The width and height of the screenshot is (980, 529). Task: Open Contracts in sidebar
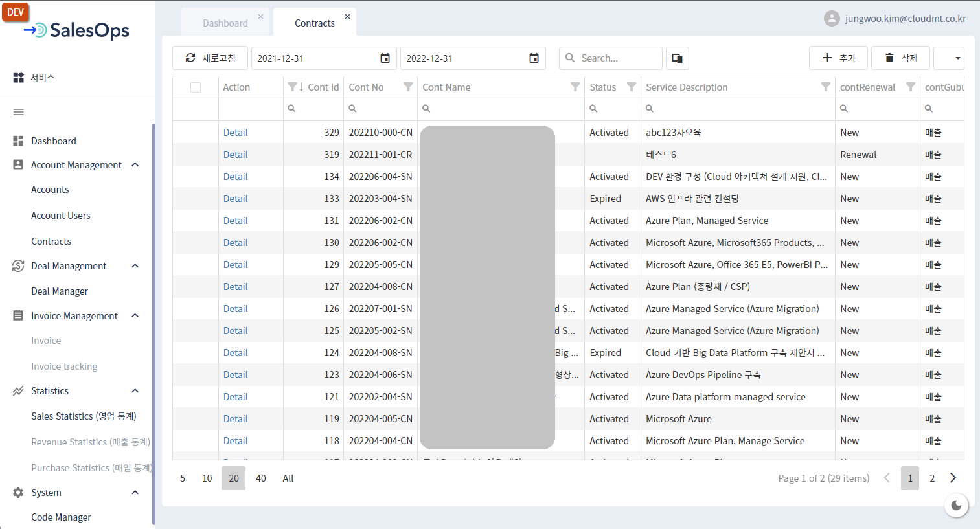point(51,242)
